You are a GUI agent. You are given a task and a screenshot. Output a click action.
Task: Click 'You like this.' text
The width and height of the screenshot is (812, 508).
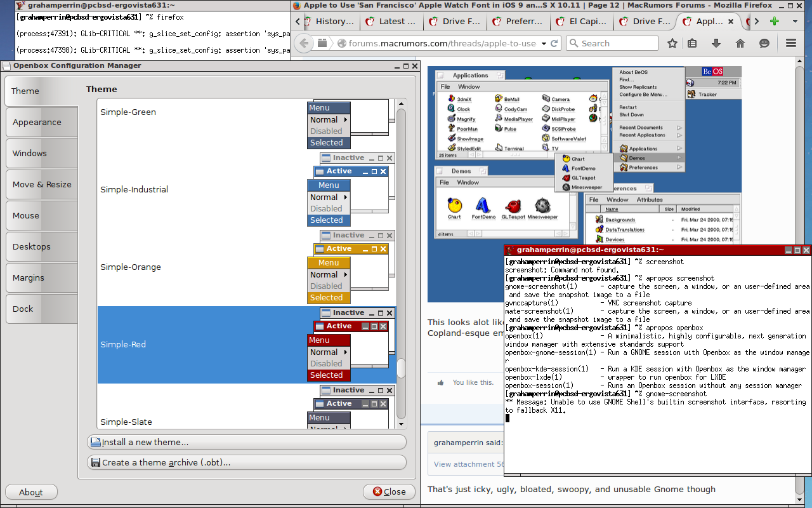coord(473,382)
